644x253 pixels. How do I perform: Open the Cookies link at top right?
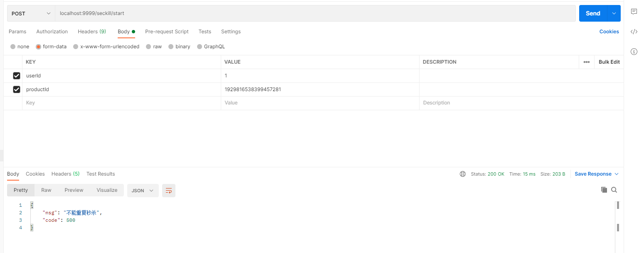point(609,32)
